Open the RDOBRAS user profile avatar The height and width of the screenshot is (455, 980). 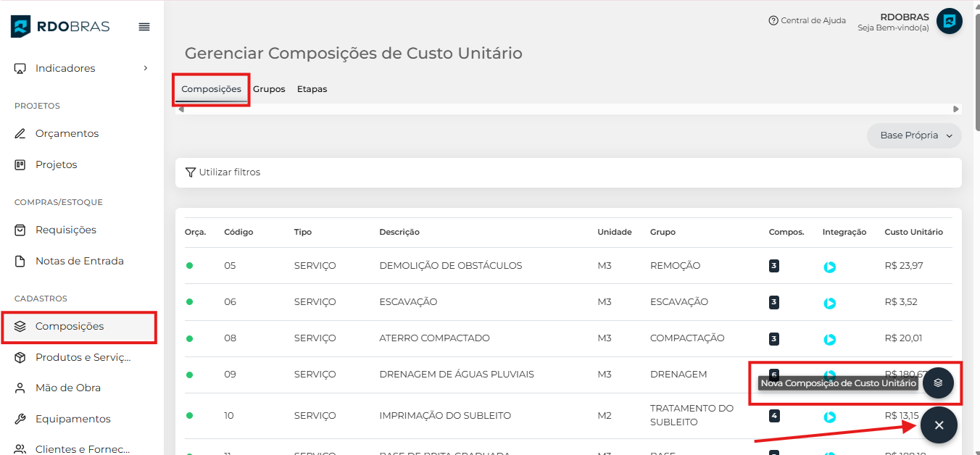(x=949, y=21)
